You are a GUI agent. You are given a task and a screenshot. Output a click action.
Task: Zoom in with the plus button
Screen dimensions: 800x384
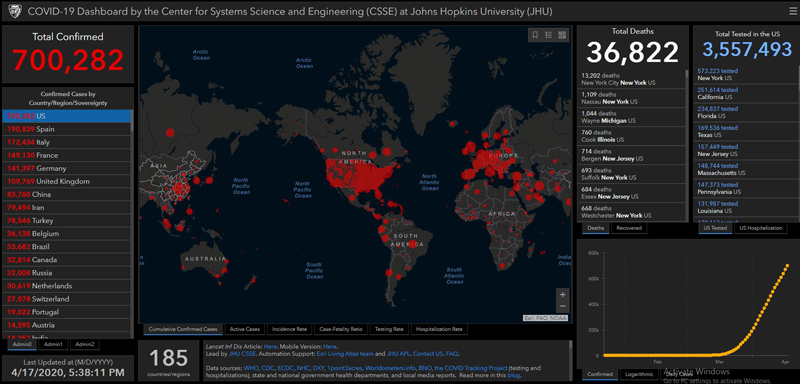(562, 295)
